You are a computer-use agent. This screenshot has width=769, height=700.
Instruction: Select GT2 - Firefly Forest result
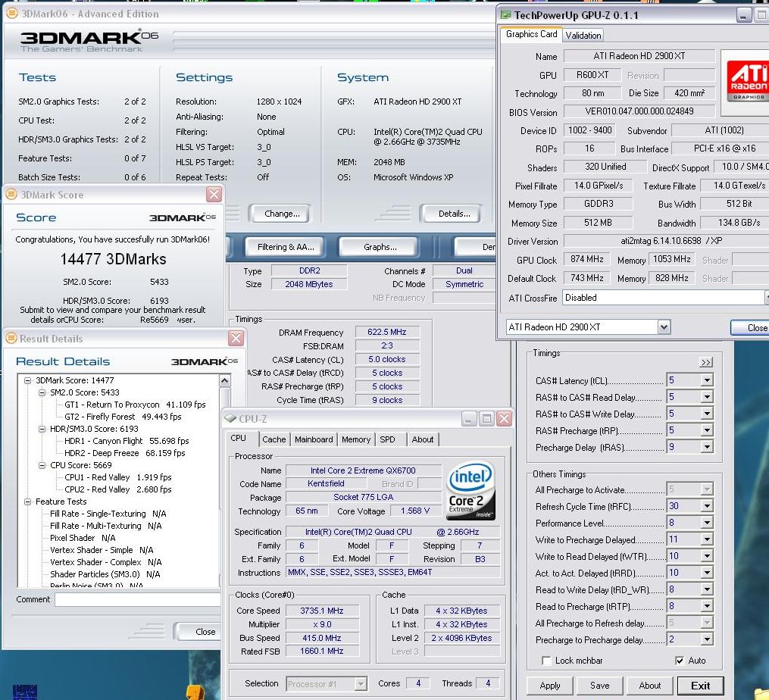(x=123, y=417)
